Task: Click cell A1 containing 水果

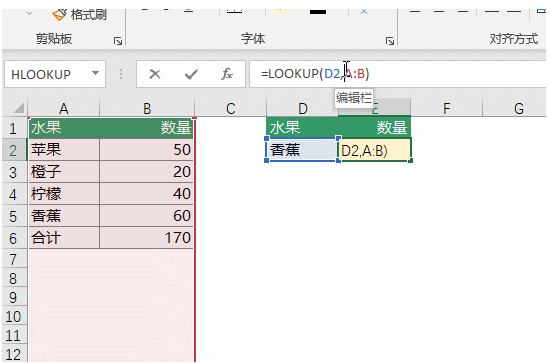Action: click(64, 128)
